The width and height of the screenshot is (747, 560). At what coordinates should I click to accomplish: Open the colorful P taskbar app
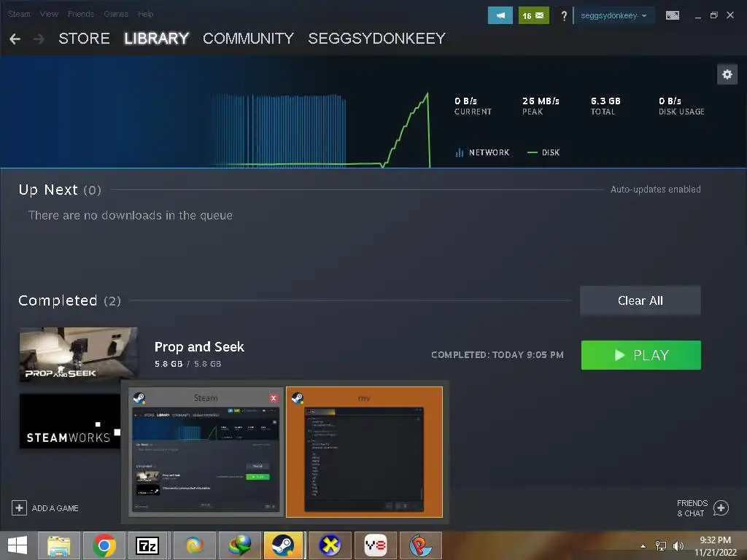pos(421,545)
